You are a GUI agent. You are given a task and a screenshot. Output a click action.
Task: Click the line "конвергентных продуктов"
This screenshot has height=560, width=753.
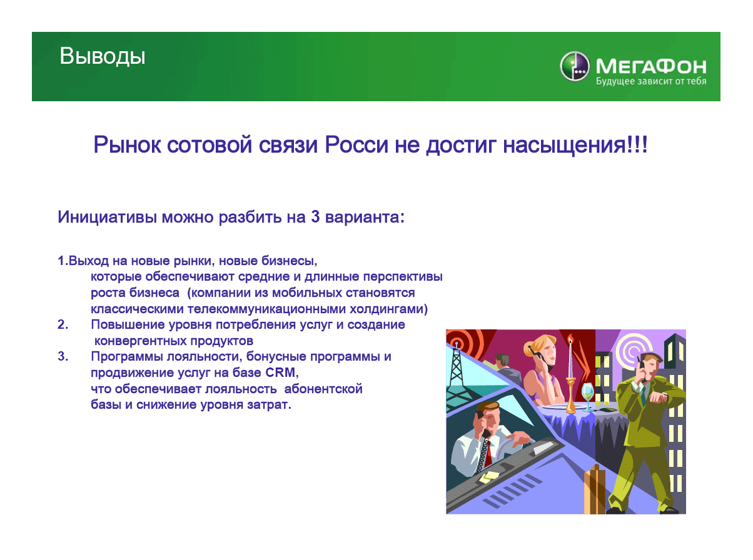click(x=173, y=341)
